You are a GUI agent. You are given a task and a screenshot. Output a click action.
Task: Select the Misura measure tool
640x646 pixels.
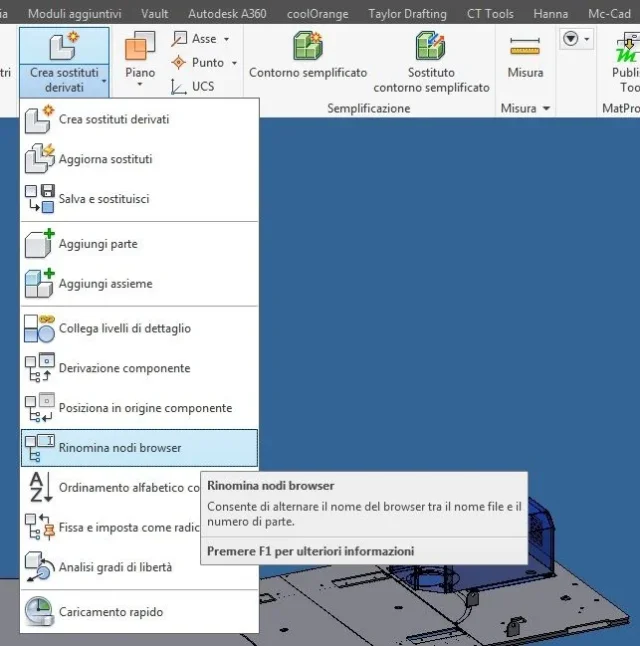pyautogui.click(x=525, y=56)
